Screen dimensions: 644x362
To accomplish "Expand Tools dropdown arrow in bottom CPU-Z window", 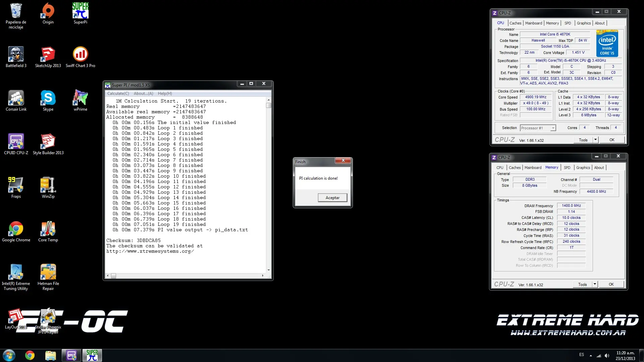I will click(595, 285).
